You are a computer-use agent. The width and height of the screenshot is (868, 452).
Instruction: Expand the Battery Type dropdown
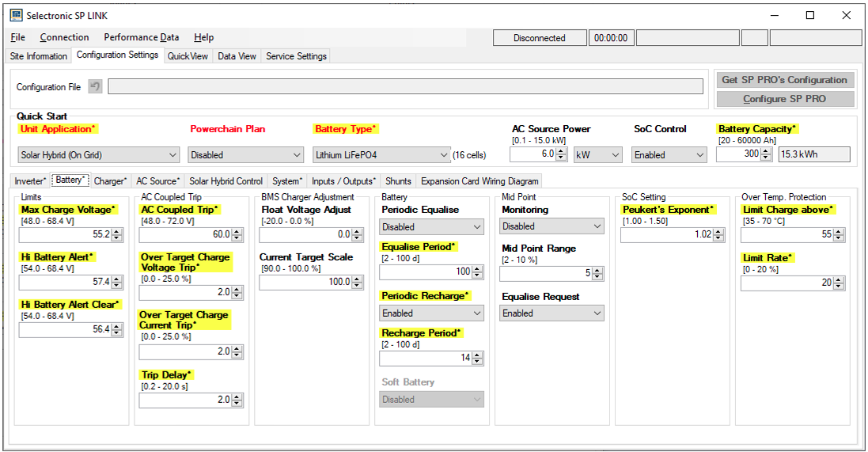pyautogui.click(x=381, y=155)
